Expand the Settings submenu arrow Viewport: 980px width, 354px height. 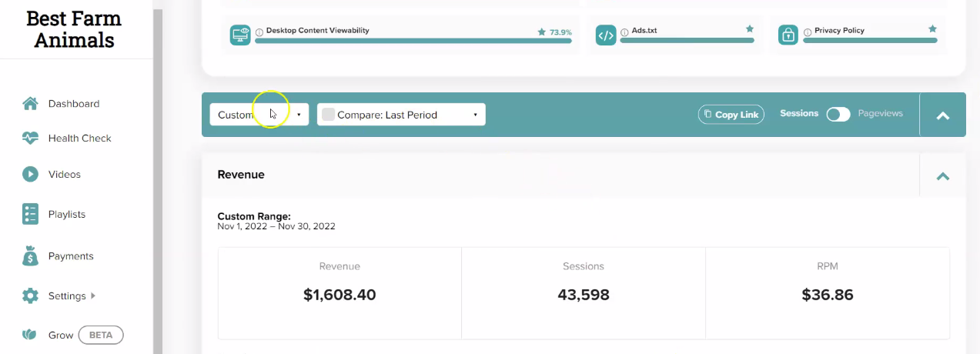tap(93, 296)
